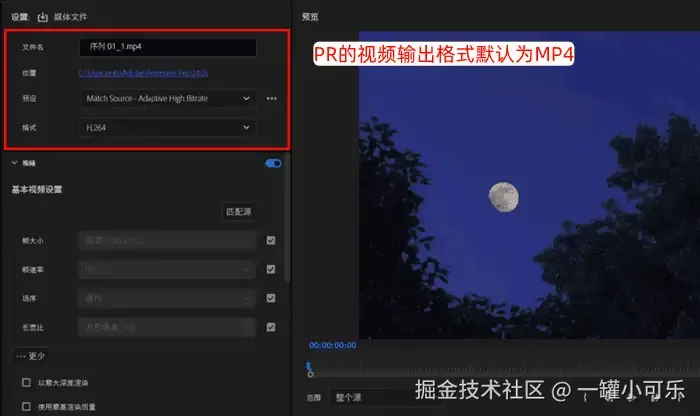Viewport: 700px width, 416px height.
Task: Open the 帧大小 frame size dropdown
Action: (167, 241)
